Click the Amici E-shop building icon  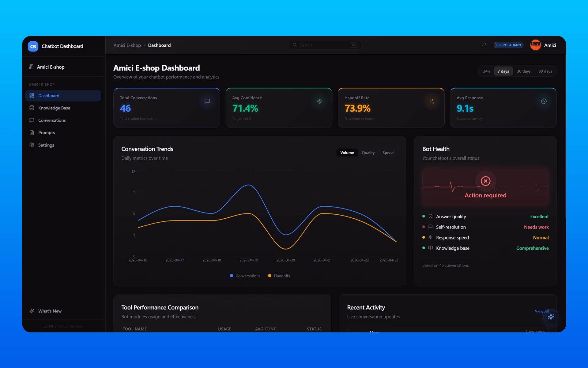32,67
